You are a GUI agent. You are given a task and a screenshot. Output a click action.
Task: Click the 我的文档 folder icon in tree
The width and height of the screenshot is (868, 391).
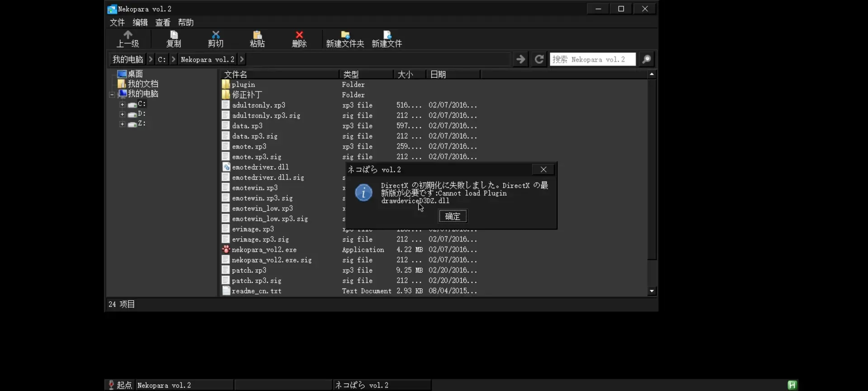122,84
